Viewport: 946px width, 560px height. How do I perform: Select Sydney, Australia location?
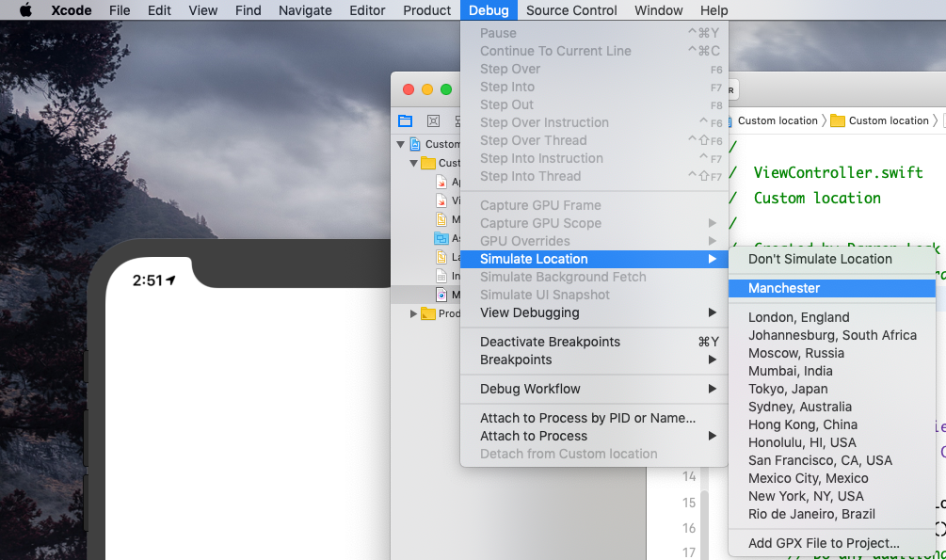pyautogui.click(x=832, y=407)
